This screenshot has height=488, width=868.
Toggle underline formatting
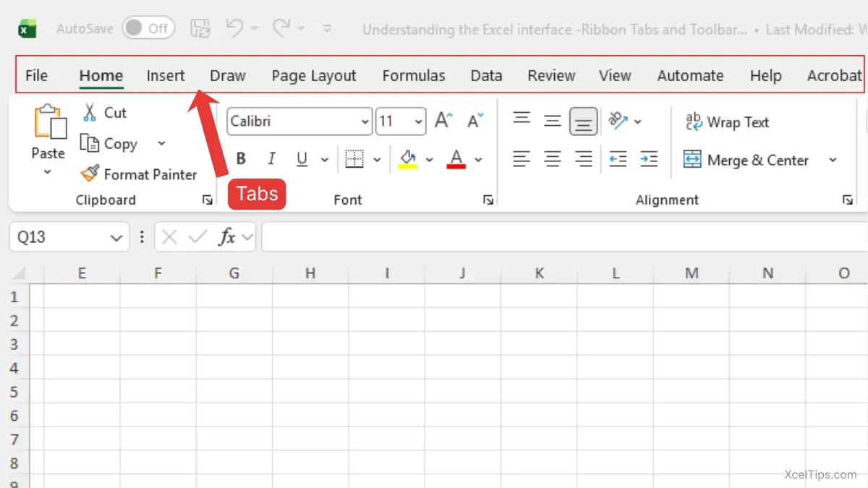pos(302,158)
